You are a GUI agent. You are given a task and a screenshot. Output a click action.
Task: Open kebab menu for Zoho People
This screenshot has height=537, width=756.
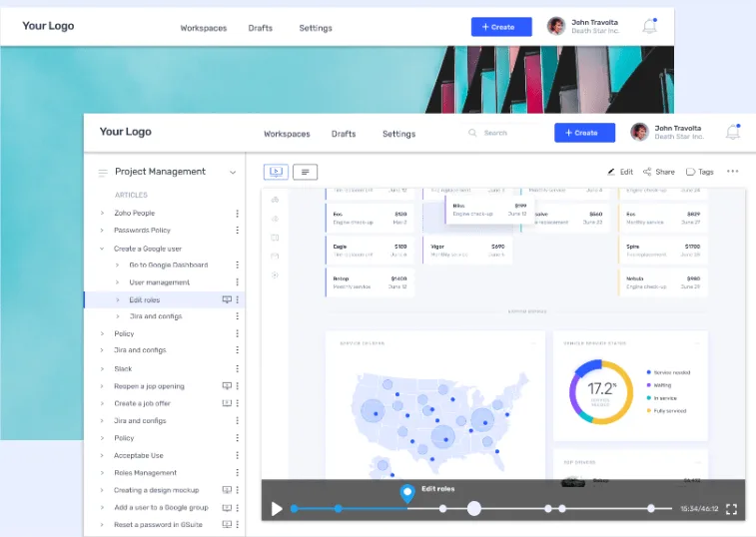point(237,214)
